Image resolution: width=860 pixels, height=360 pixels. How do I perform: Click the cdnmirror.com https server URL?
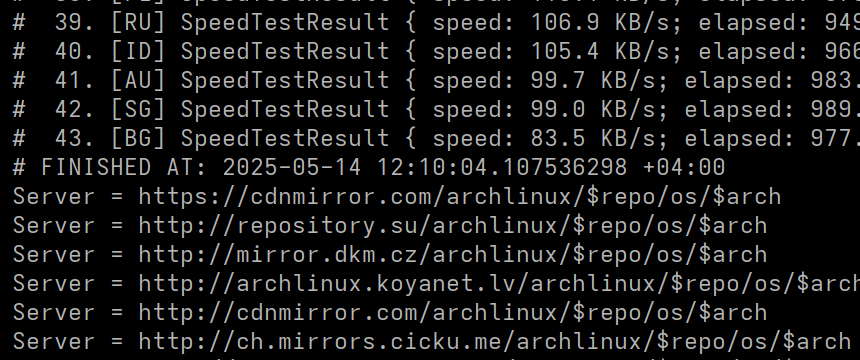click(460, 196)
